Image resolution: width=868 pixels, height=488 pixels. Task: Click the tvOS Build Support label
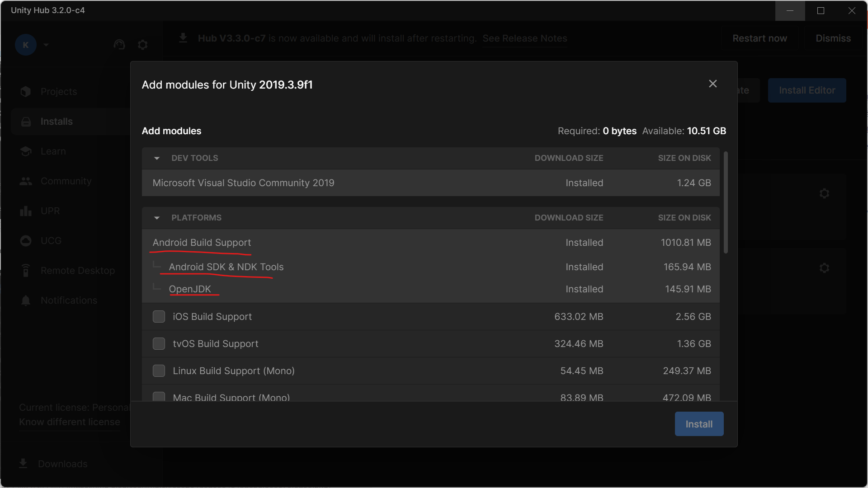pos(215,344)
